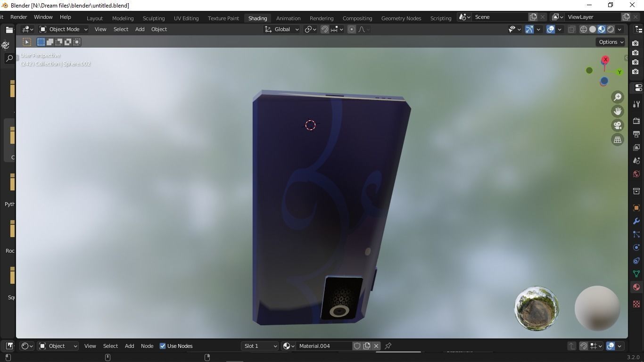Pin node editor context
This screenshot has width=644, height=362.
tap(388, 346)
